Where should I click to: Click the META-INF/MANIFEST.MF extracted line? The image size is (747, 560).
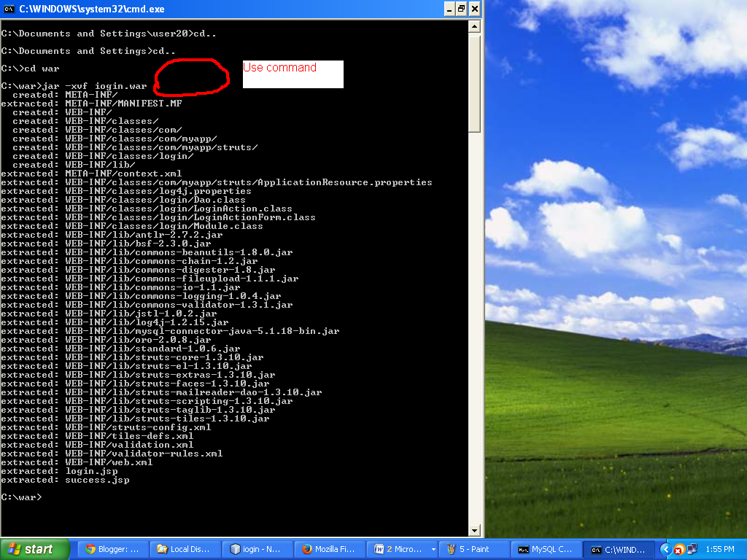tap(91, 104)
